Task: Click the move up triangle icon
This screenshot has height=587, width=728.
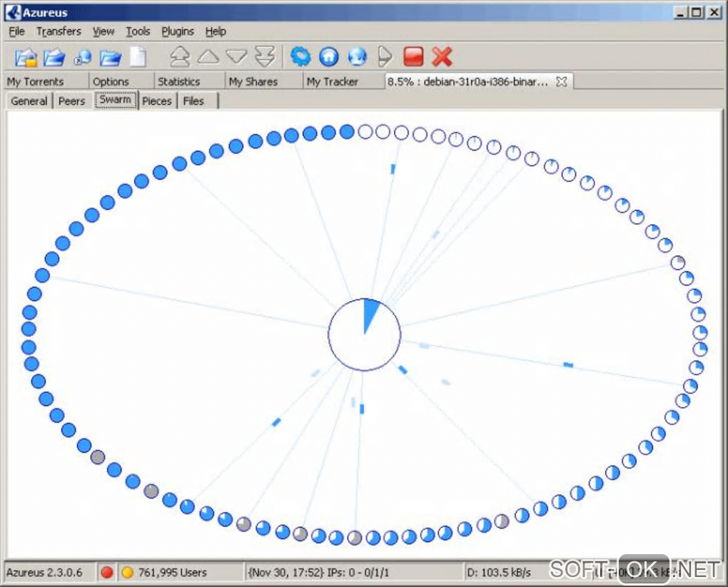Action: (x=208, y=56)
